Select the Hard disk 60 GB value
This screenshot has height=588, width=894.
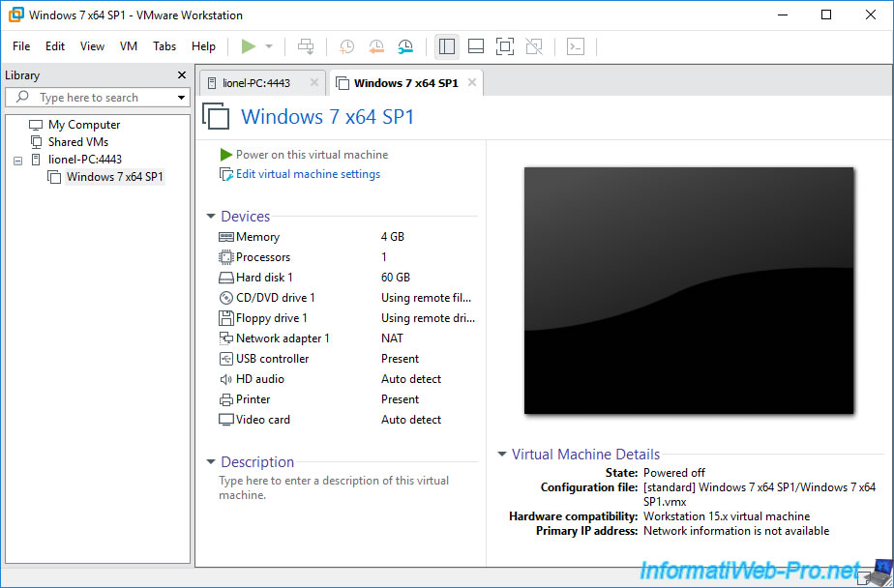pyautogui.click(x=396, y=278)
